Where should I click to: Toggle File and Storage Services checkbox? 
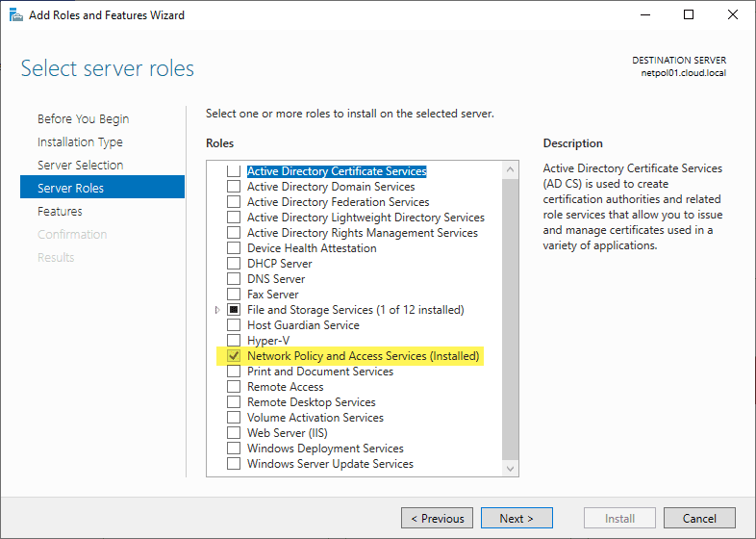[233, 310]
